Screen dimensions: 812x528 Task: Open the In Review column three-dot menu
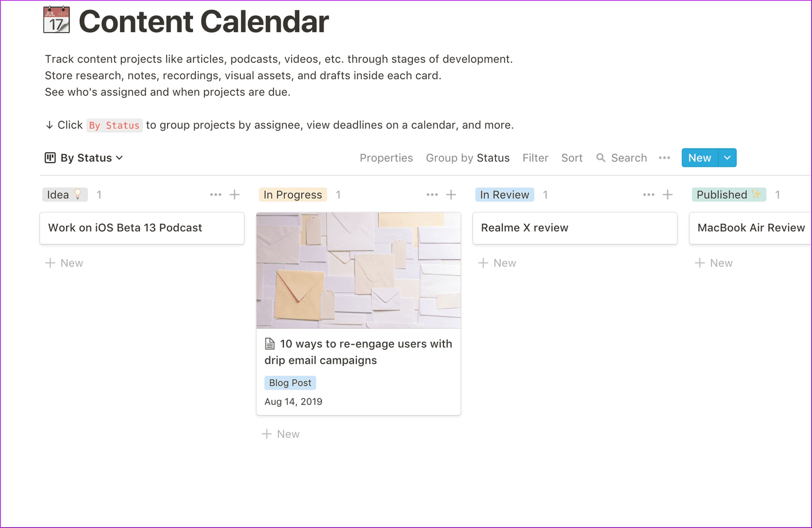(649, 195)
